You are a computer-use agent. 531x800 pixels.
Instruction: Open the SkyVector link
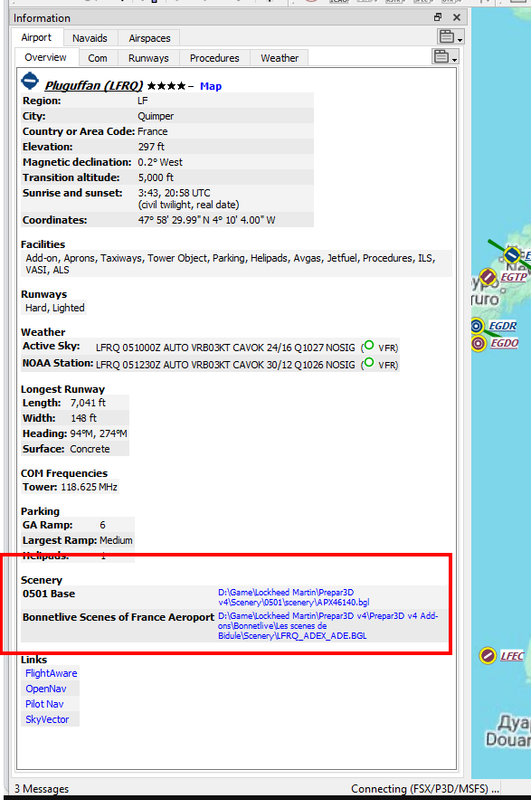pyautogui.click(x=47, y=719)
